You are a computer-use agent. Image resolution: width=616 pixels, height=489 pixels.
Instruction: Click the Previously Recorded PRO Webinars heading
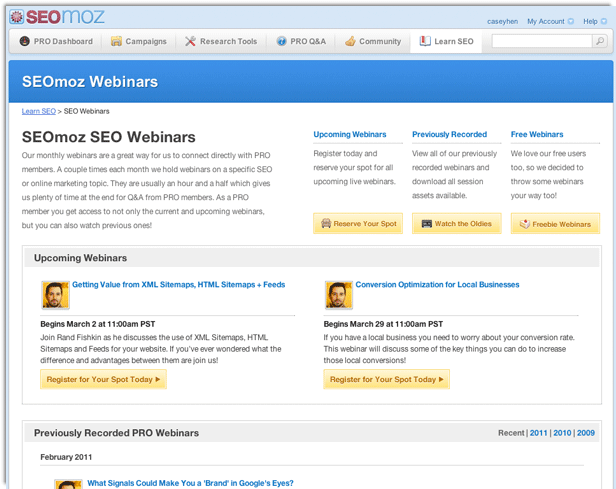(x=116, y=433)
